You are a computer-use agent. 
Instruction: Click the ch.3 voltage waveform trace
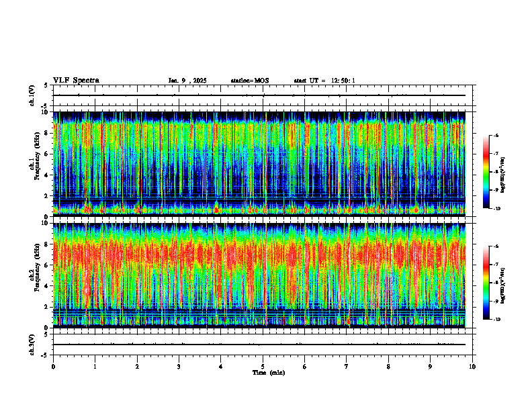[x=259, y=345]
